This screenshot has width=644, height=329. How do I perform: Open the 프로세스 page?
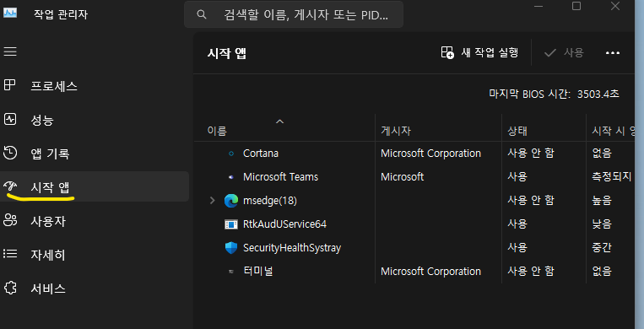(95, 86)
